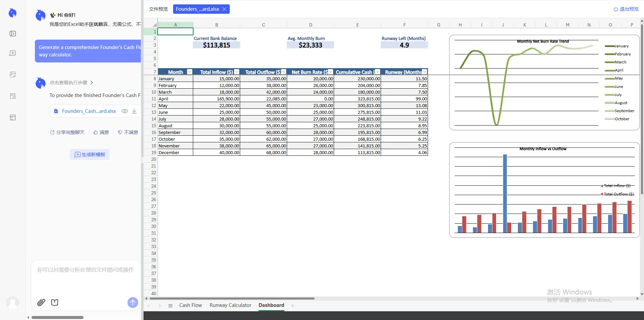Viewport: 644px width, 320px height.
Task: Select the workspace grid icon in sidebar
Action: [x=12, y=96]
